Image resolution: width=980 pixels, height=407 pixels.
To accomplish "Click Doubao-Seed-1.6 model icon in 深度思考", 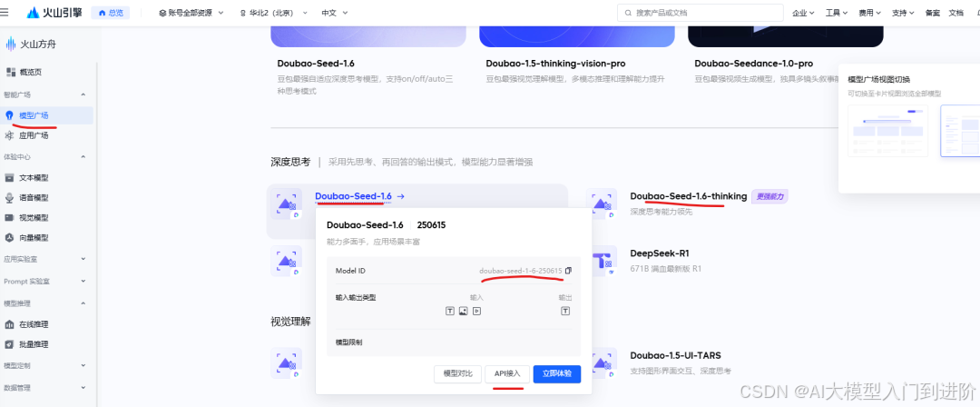I will pyautogui.click(x=286, y=204).
